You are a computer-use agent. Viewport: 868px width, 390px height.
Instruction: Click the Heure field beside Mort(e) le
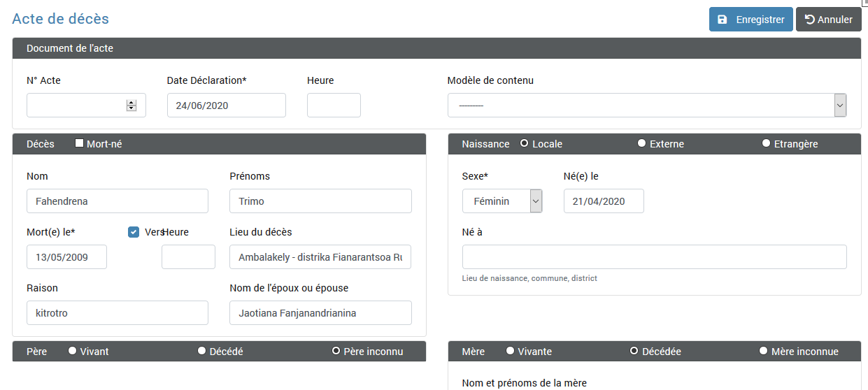[188, 257]
